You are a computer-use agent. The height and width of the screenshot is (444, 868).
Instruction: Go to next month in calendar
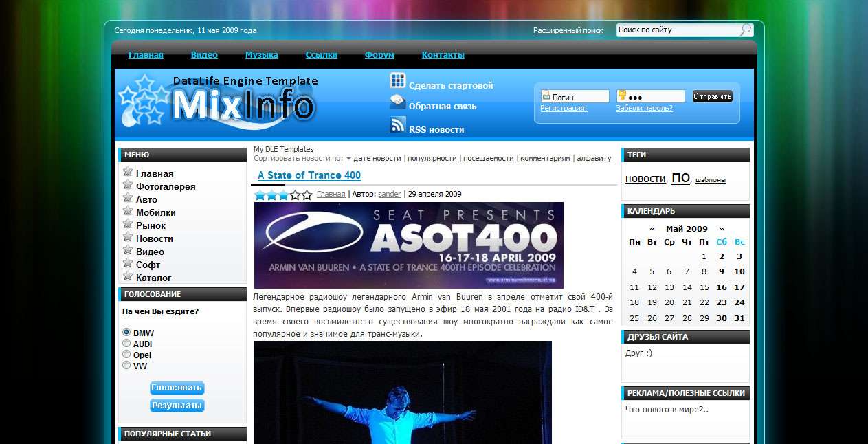722,229
